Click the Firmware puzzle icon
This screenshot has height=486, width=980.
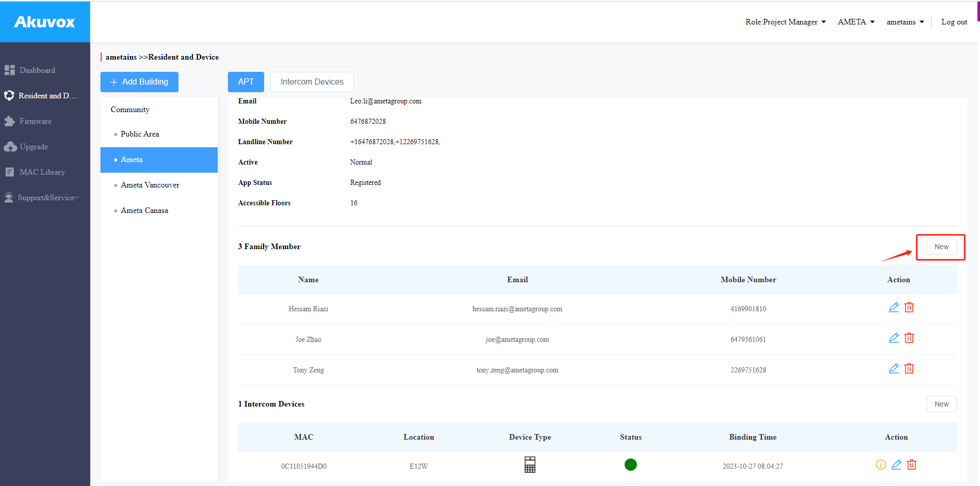click(9, 121)
